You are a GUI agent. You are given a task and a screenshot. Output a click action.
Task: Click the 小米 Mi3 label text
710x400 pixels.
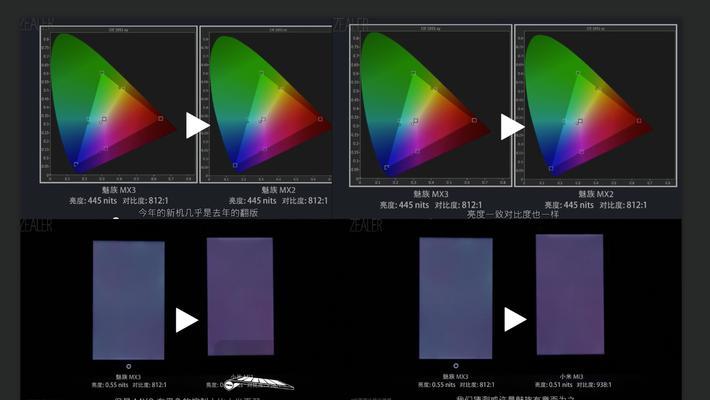571,376
